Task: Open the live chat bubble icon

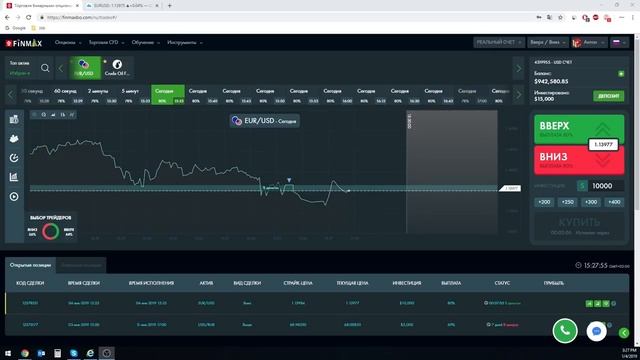Action: click(x=596, y=331)
